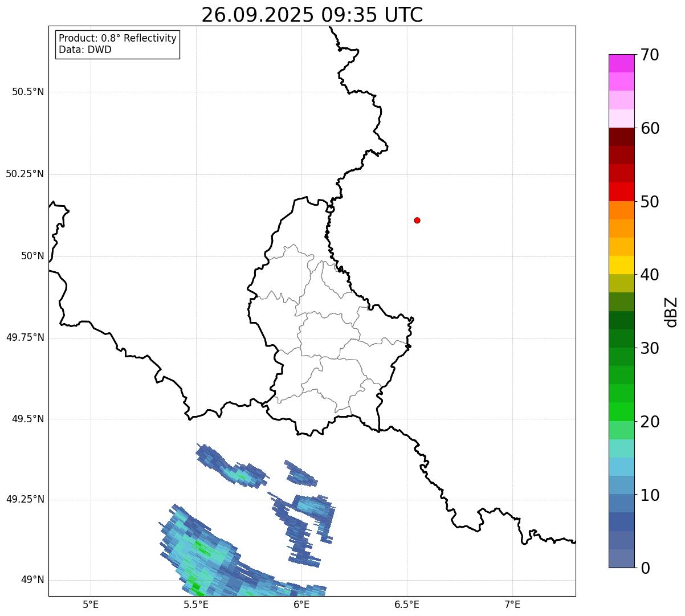Click the orange colorbar segment above 50
The height and width of the screenshot is (616, 685).
621,210
